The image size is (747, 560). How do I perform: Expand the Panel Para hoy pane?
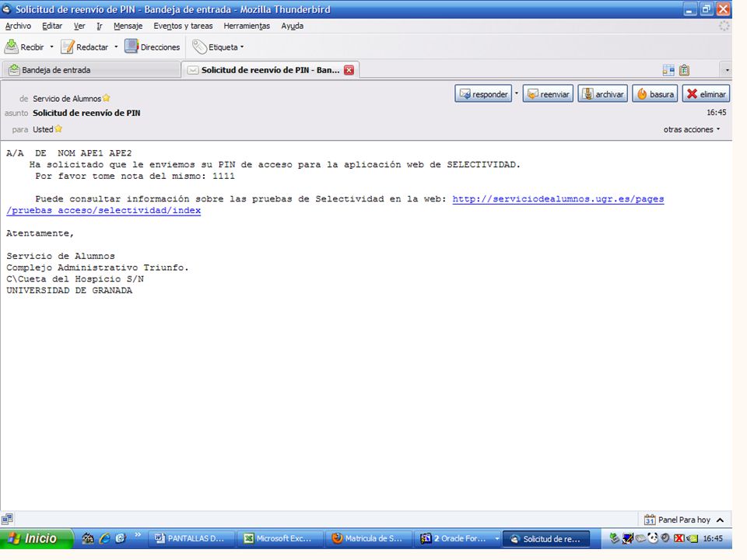click(x=721, y=520)
